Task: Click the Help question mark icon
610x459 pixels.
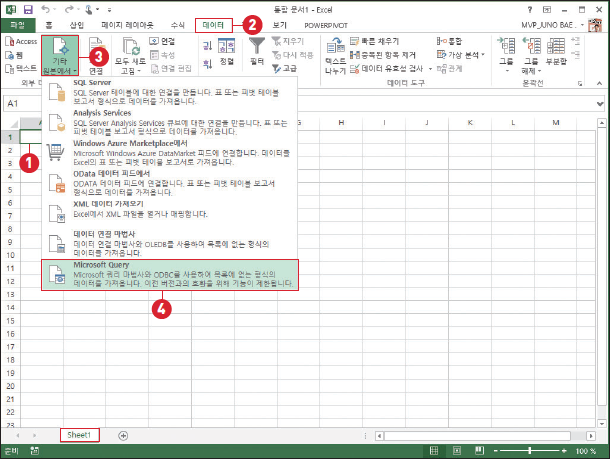Action: pos(529,9)
